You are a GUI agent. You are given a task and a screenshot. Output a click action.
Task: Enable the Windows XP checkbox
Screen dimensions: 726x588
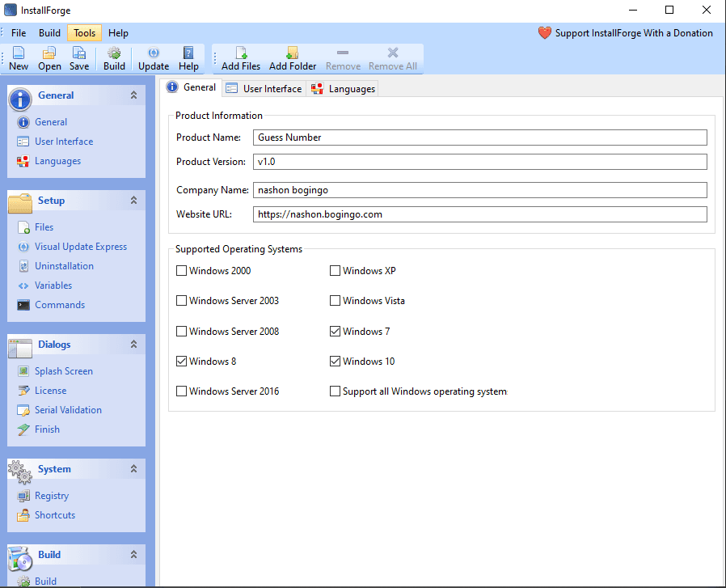point(335,270)
